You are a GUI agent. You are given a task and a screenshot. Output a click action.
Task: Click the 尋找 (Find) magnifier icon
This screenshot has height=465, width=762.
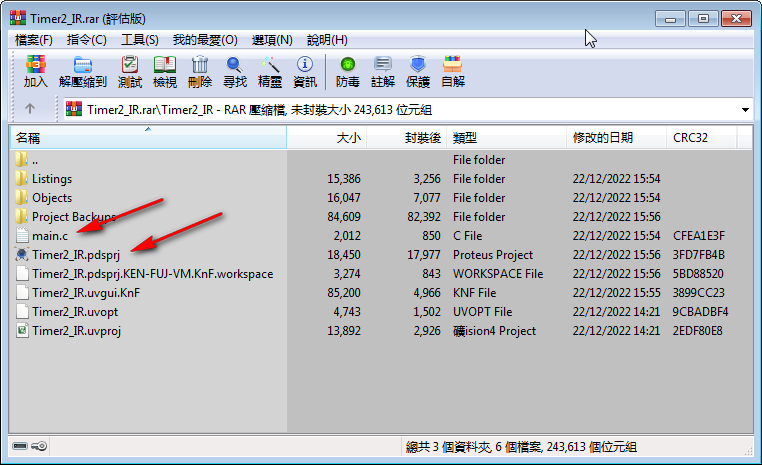click(x=235, y=64)
